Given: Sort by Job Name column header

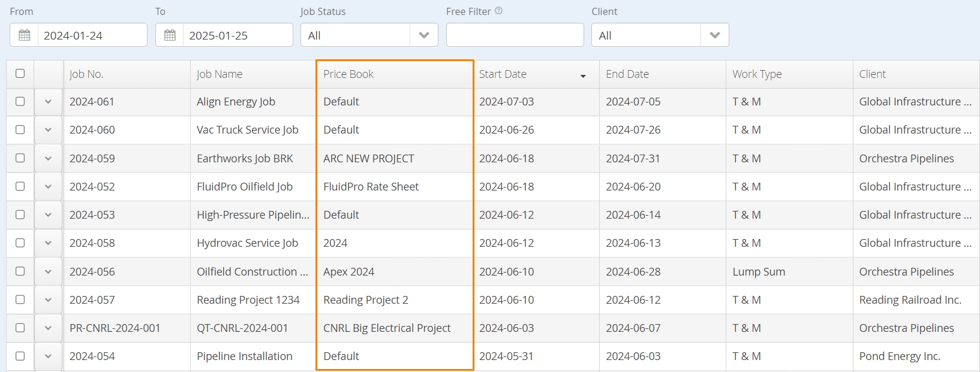Looking at the screenshot, I should click(x=253, y=74).
